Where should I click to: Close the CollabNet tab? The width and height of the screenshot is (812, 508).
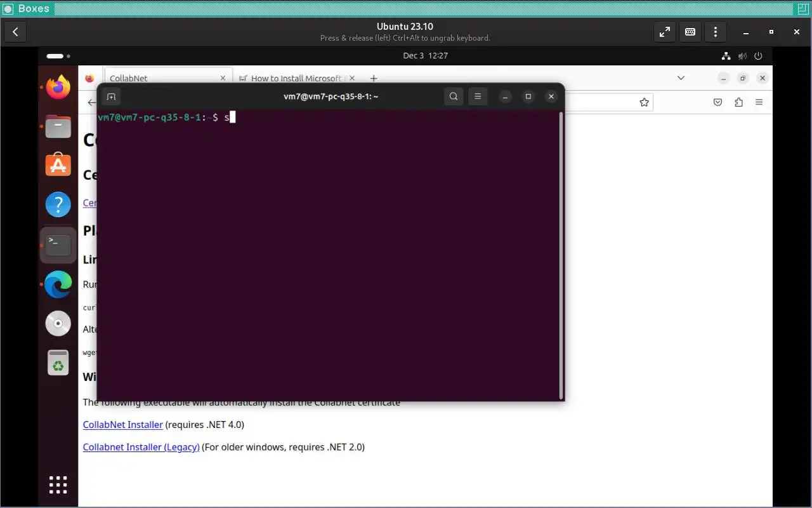pos(223,78)
